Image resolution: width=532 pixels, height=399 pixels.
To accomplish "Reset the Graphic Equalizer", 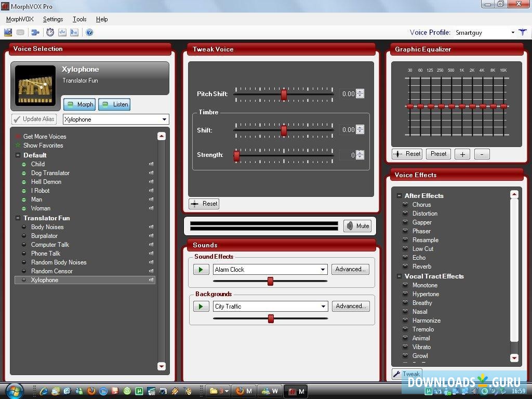I will coord(407,154).
